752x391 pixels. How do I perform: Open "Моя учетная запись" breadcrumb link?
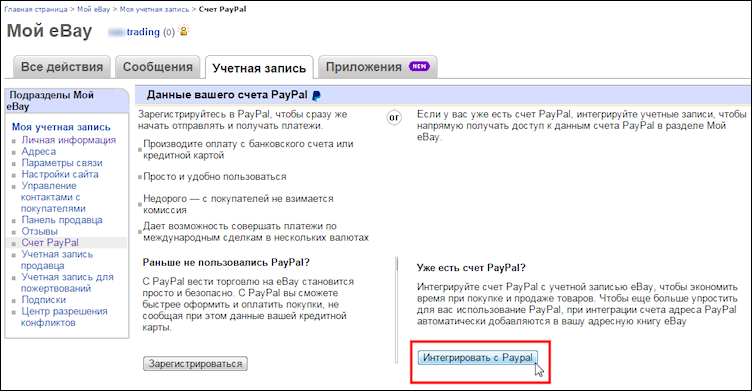click(x=154, y=9)
